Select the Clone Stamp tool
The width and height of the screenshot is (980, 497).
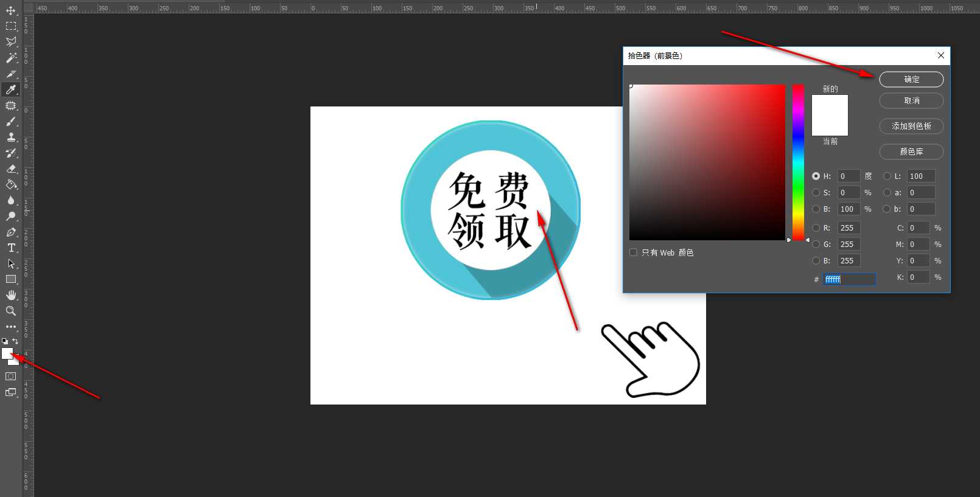click(x=11, y=137)
